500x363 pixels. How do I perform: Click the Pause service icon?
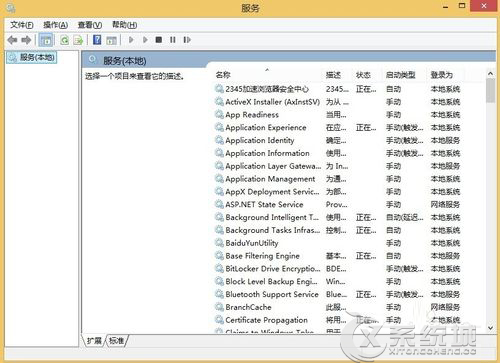pyautogui.click(x=173, y=40)
